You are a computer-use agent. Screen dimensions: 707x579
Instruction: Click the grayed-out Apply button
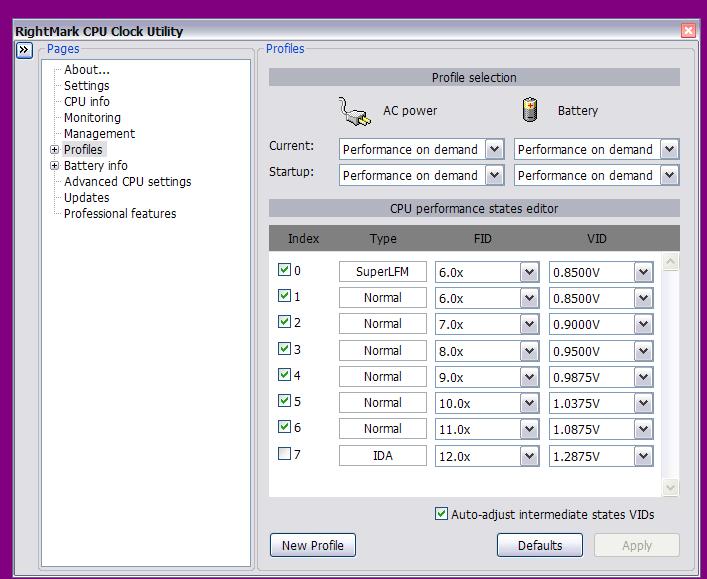[x=637, y=545]
